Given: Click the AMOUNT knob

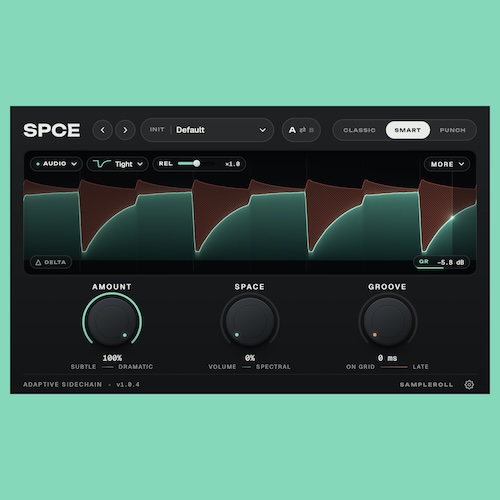Looking at the screenshot, I should [x=112, y=321].
